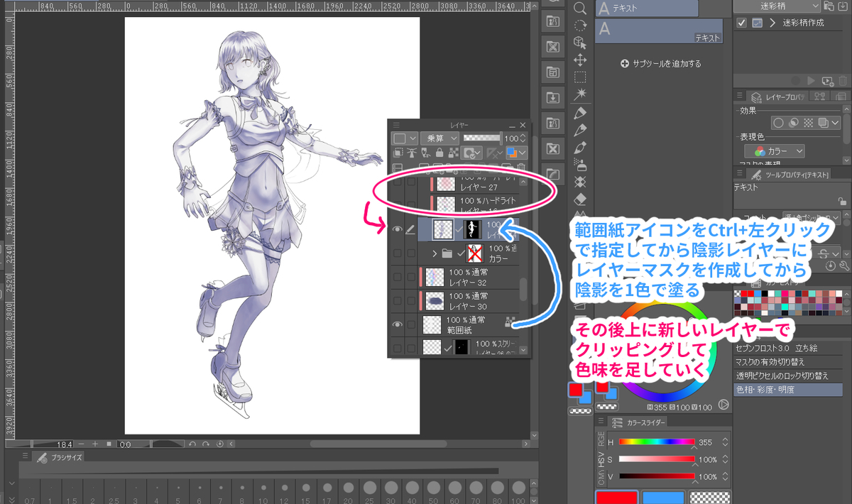
Task: Run マスクの有効切り替え quick access item
Action: (x=788, y=362)
